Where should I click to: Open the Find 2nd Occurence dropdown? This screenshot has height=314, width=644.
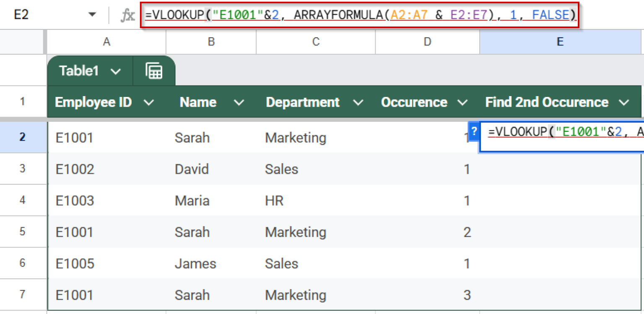pos(624,102)
